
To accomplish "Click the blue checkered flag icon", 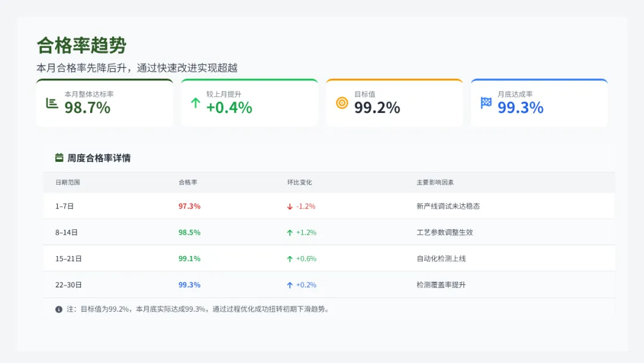I will pyautogui.click(x=486, y=103).
